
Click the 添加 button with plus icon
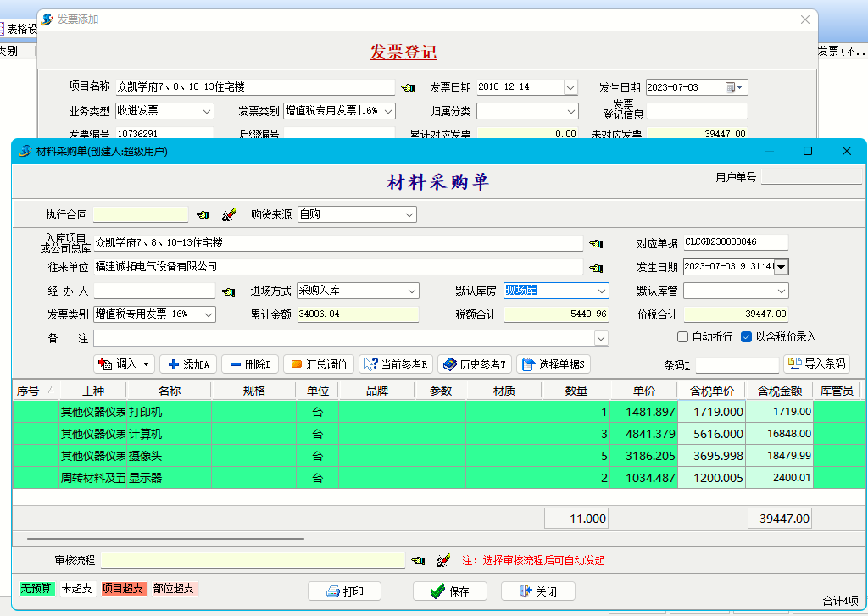click(x=188, y=364)
